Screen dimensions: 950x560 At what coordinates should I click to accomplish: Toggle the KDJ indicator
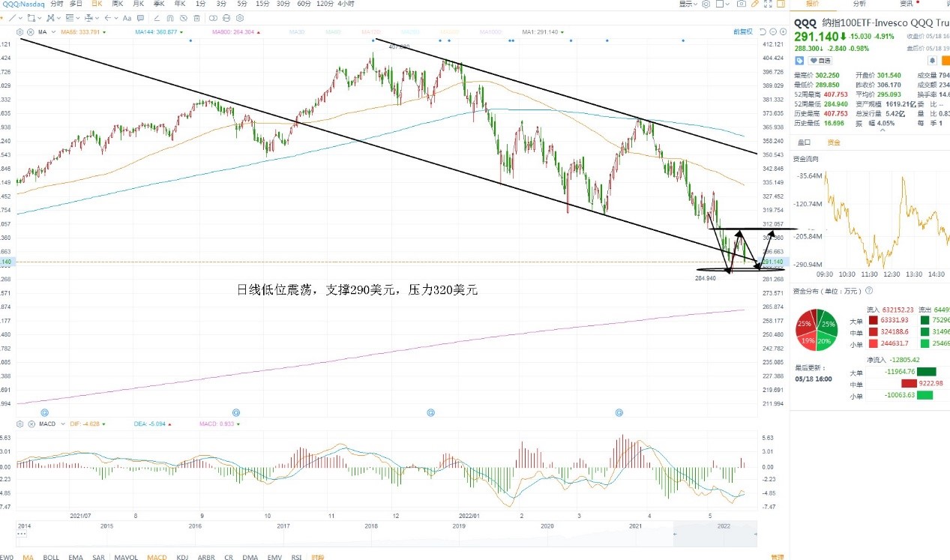(182, 557)
